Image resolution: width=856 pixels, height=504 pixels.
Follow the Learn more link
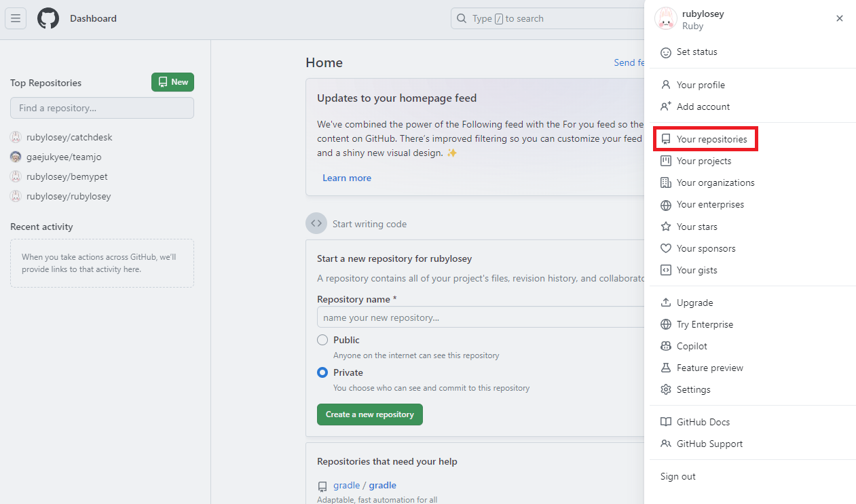(347, 178)
